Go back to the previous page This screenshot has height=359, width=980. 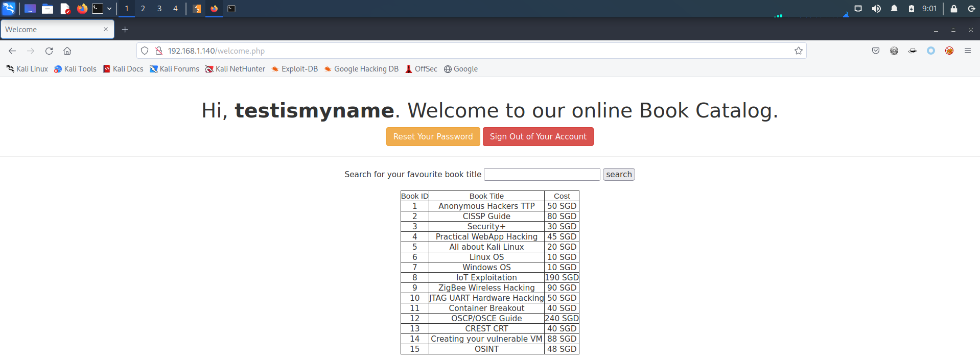(12, 51)
